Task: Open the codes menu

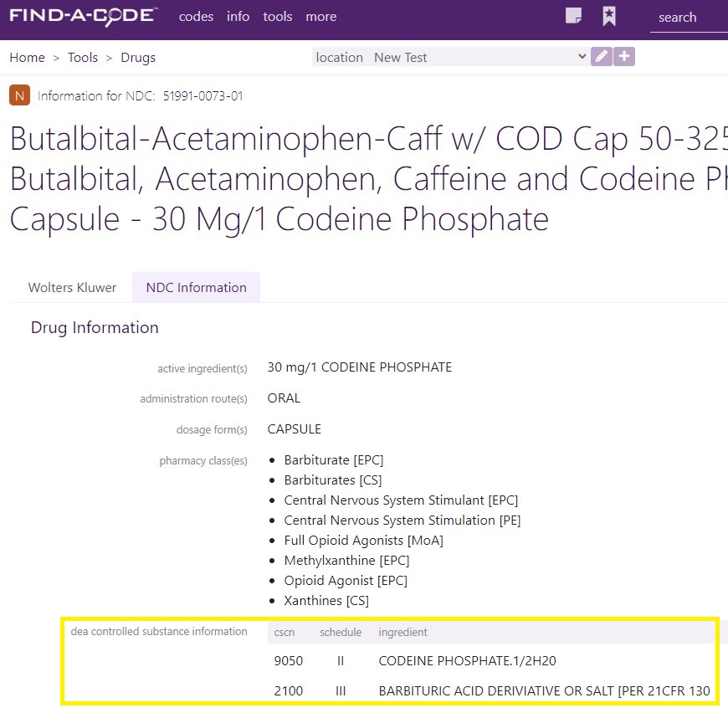Action: (x=196, y=17)
